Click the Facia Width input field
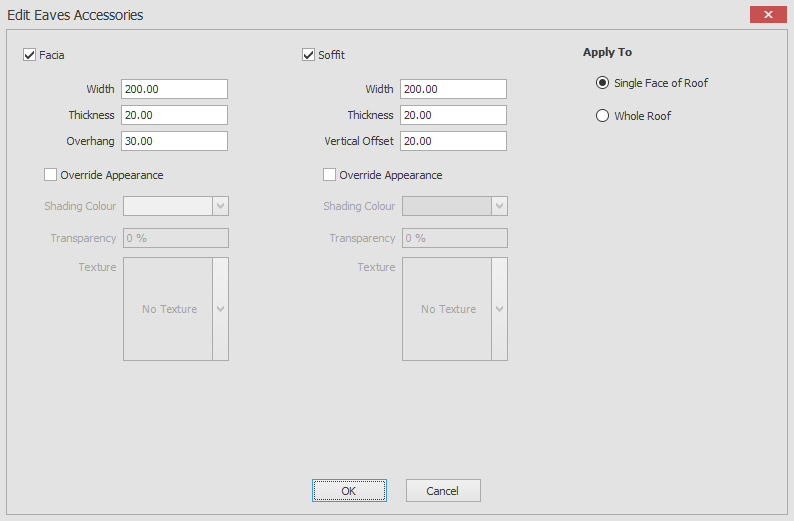This screenshot has width=794, height=521. [174, 89]
